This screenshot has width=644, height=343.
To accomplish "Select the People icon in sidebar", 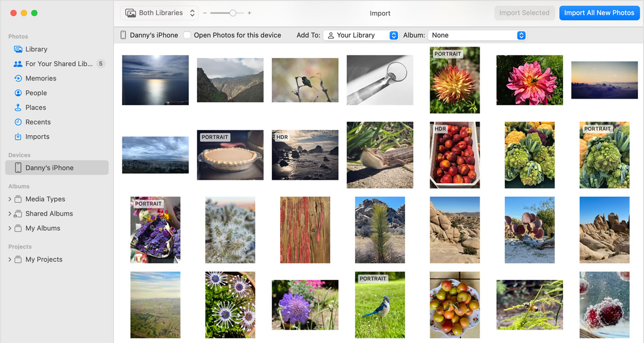I will click(18, 93).
